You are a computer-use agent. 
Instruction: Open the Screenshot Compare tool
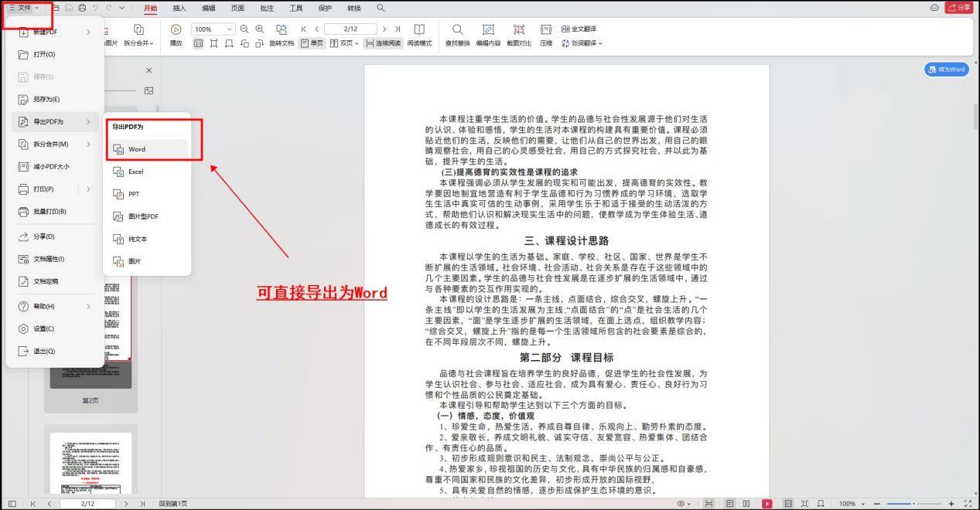519,35
